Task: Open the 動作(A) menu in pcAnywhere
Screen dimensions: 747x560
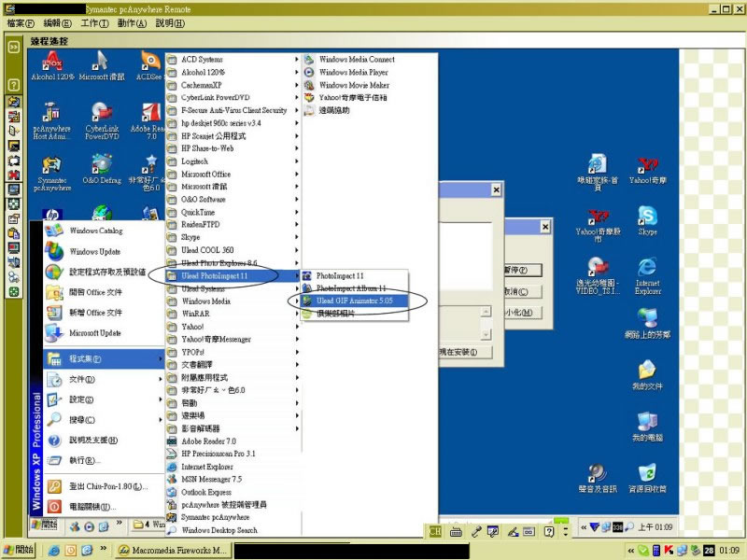Action: click(x=132, y=23)
